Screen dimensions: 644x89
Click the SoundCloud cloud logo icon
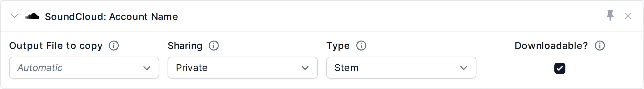click(32, 17)
